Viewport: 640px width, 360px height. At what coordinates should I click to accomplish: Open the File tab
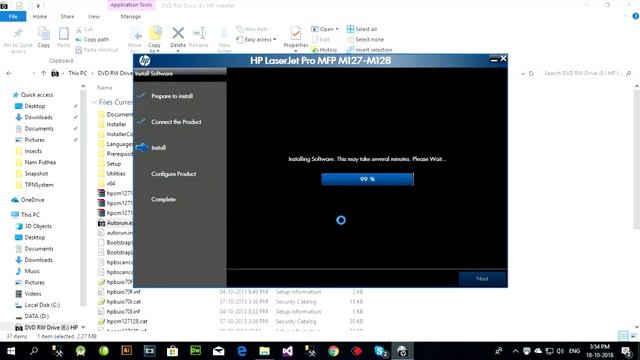[x=13, y=16]
